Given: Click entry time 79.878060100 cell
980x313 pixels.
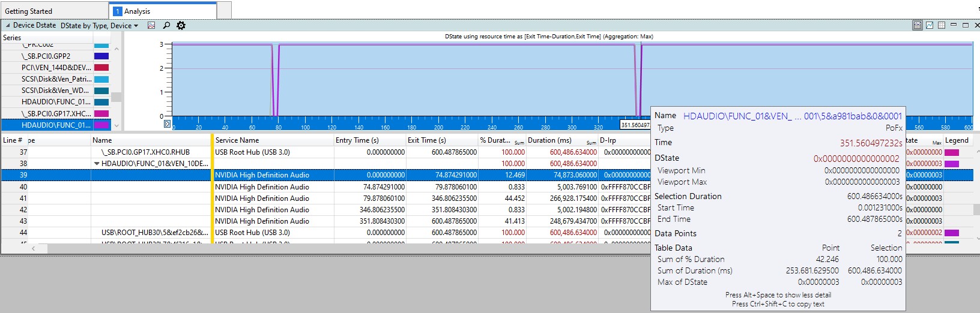Looking at the screenshot, I should coord(370,198).
